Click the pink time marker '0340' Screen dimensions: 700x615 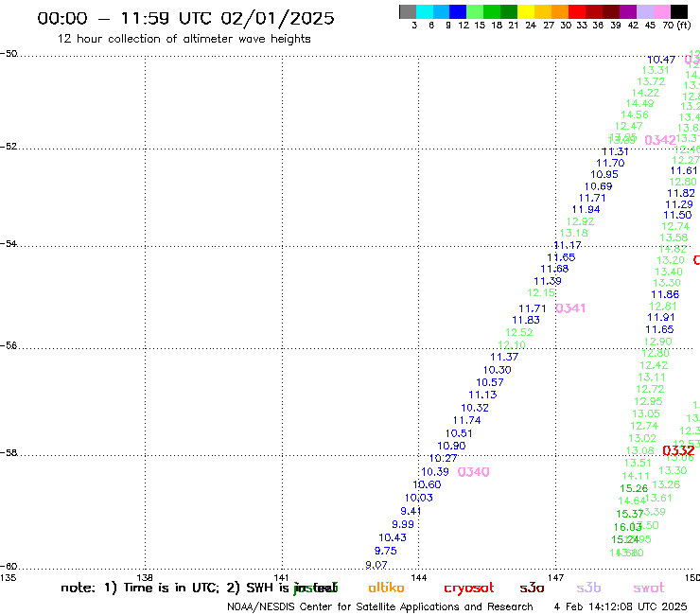pyautogui.click(x=474, y=472)
